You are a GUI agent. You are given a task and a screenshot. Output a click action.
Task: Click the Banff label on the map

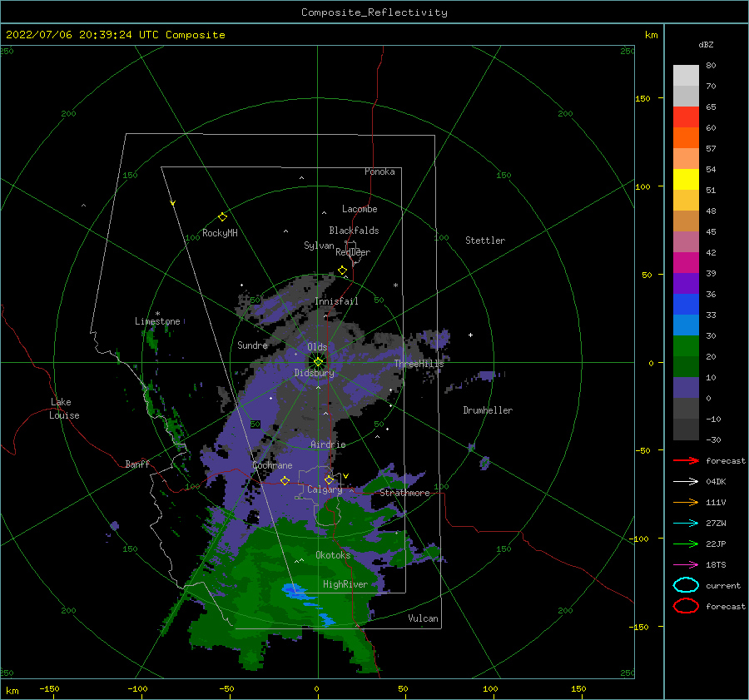click(x=137, y=464)
